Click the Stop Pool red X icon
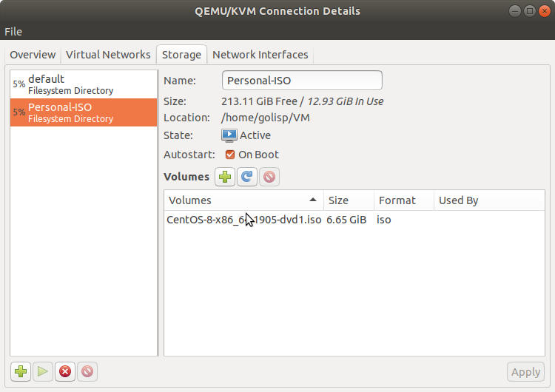Image resolution: width=555 pixels, height=392 pixels. click(65, 372)
